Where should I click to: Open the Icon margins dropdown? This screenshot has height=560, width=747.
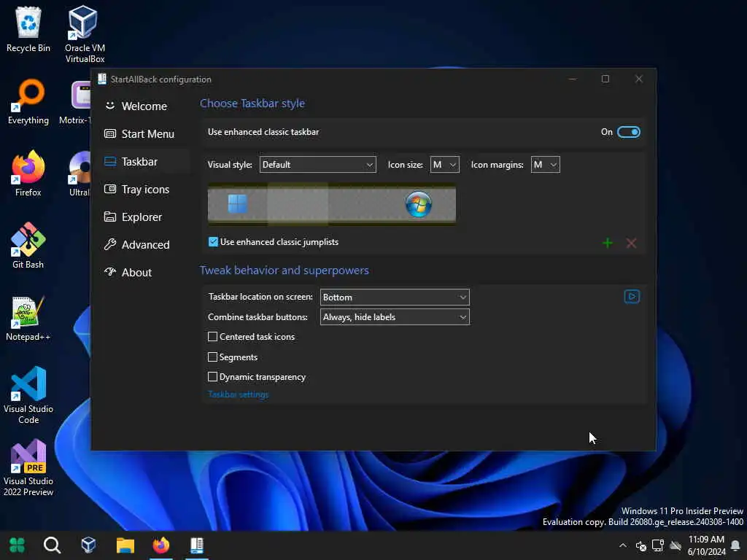click(545, 165)
